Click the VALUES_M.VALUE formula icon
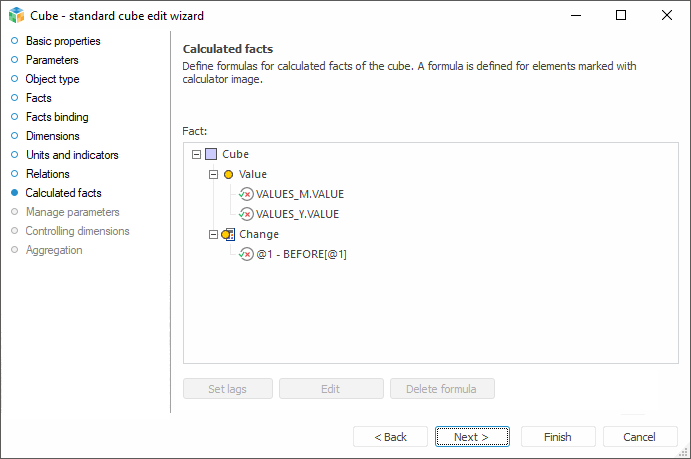The width and height of the screenshot is (691, 459). pyautogui.click(x=246, y=194)
